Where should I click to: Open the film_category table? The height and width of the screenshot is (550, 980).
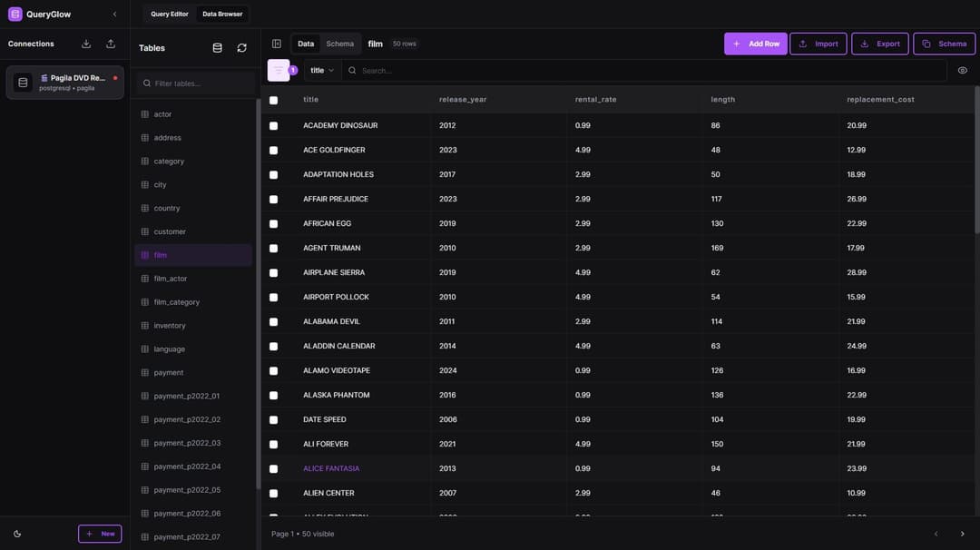(x=193, y=302)
